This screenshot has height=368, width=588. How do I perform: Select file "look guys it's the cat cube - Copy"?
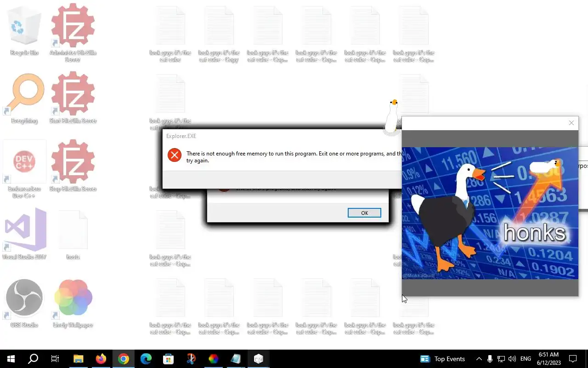(219, 34)
